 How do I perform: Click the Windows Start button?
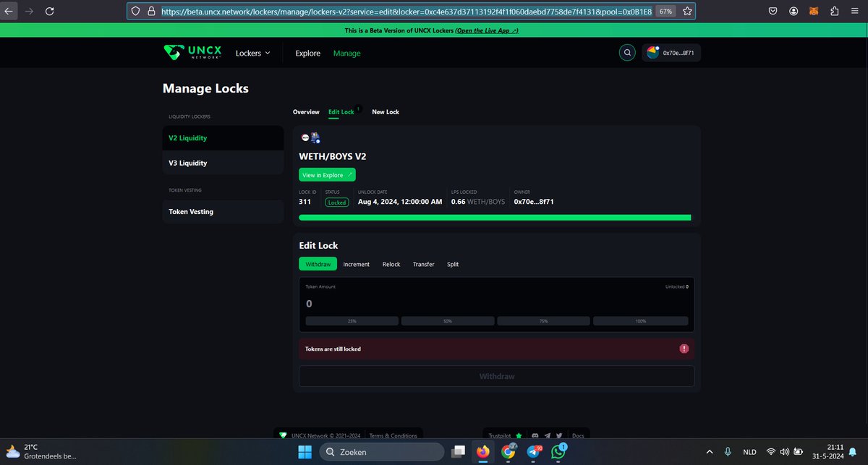305,452
